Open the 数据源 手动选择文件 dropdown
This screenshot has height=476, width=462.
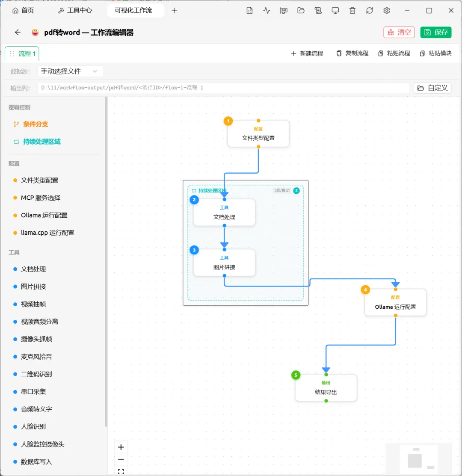click(71, 71)
